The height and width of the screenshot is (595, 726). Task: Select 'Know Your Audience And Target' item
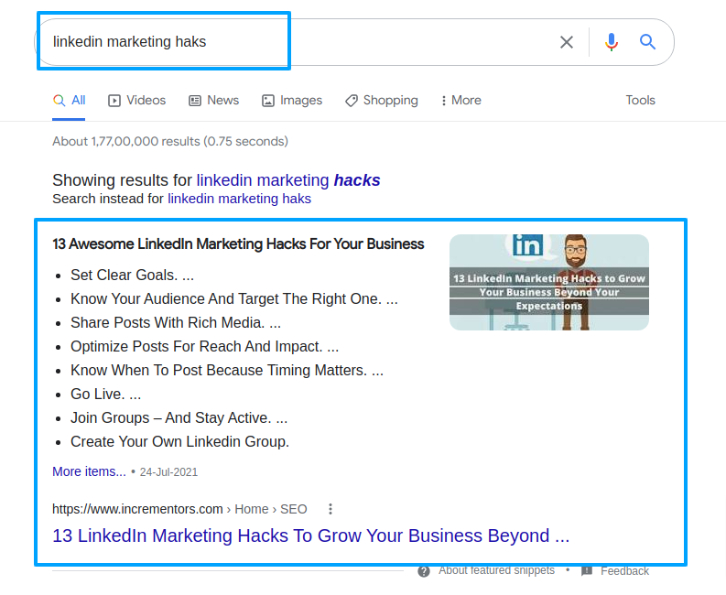234,299
